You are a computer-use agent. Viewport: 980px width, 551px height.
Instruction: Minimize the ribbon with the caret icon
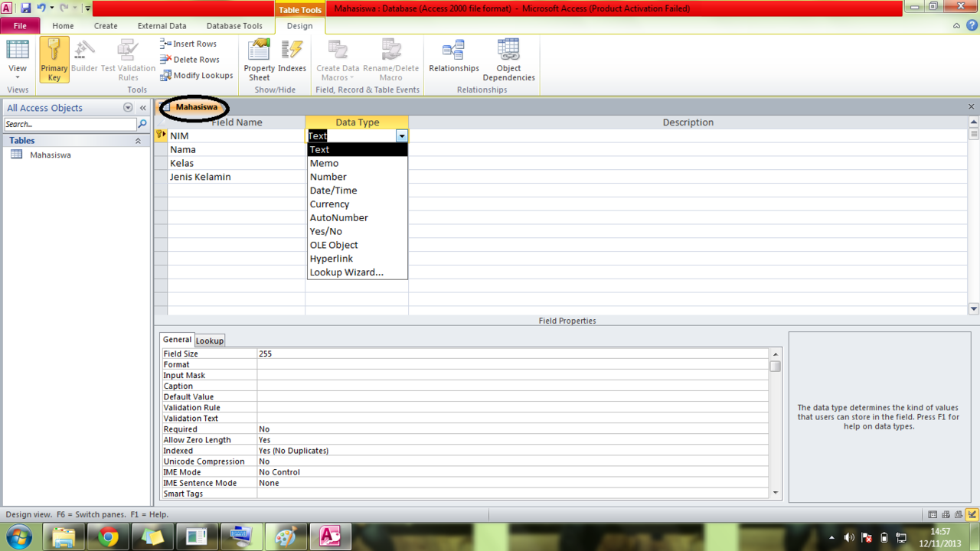tap(956, 25)
